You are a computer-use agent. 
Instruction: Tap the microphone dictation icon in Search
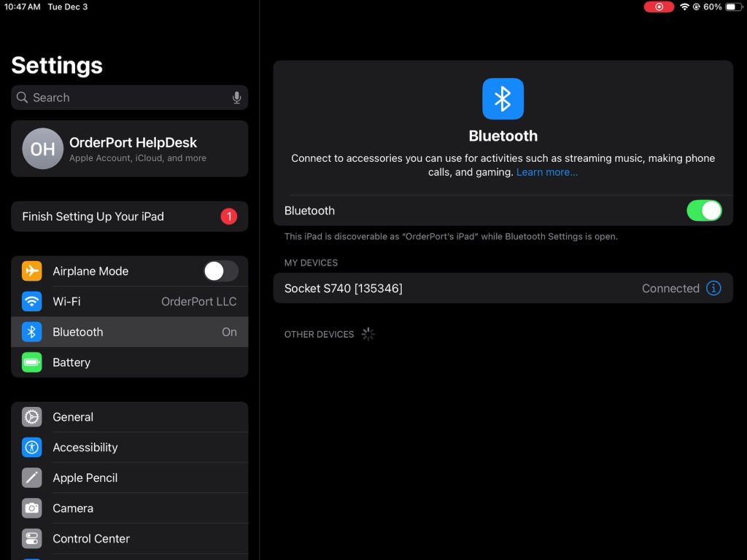pos(236,98)
